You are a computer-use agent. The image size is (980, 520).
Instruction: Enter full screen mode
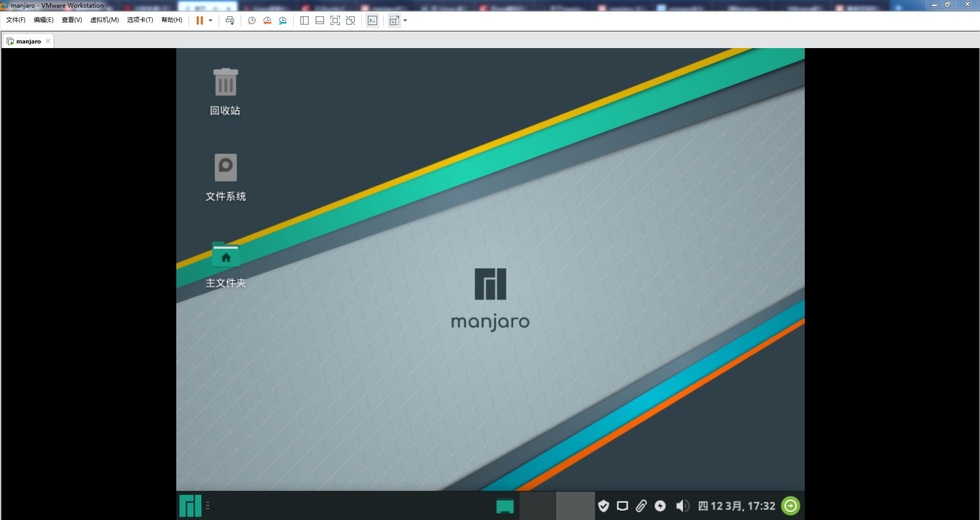click(x=335, y=20)
